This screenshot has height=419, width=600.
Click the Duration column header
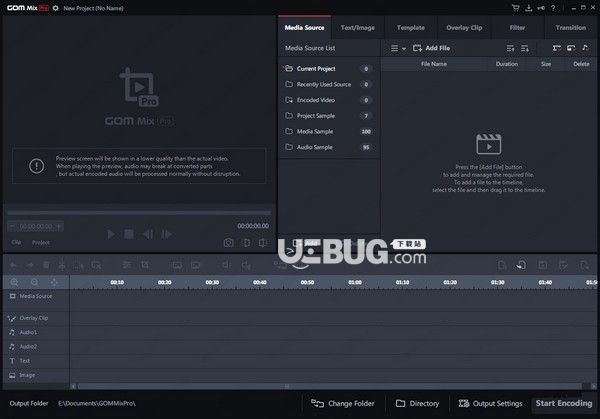click(507, 64)
